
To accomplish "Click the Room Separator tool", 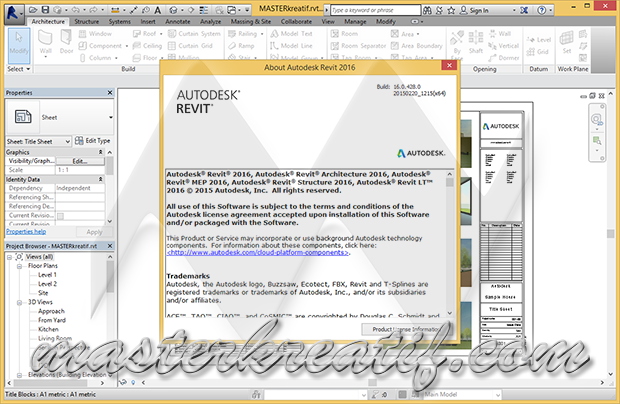I will (358, 46).
